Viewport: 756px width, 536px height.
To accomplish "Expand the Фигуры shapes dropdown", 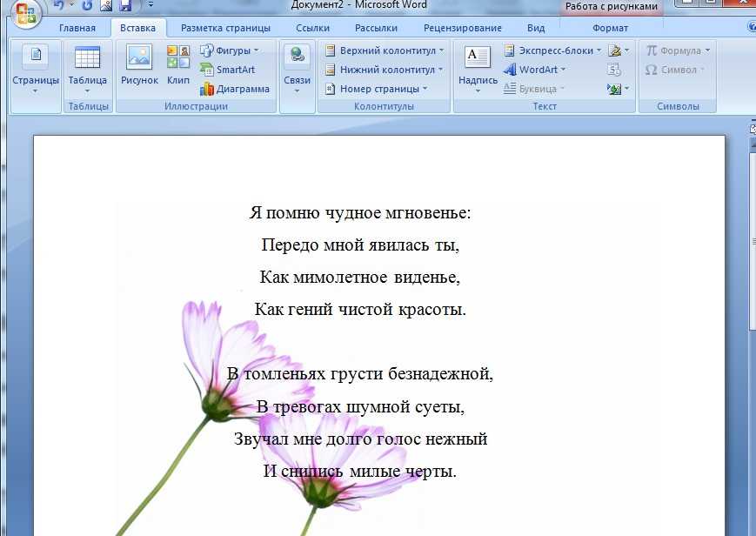I will (229, 50).
